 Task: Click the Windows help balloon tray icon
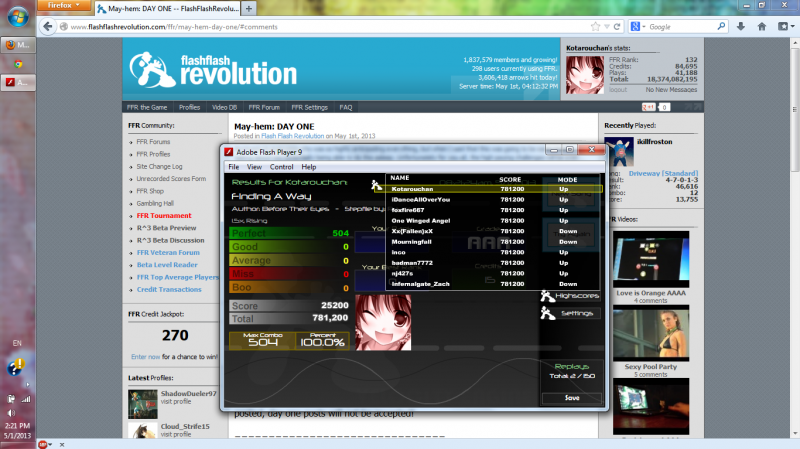click(x=15, y=367)
